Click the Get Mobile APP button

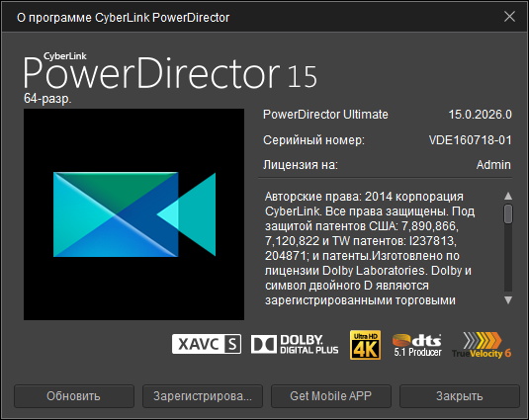tap(331, 396)
